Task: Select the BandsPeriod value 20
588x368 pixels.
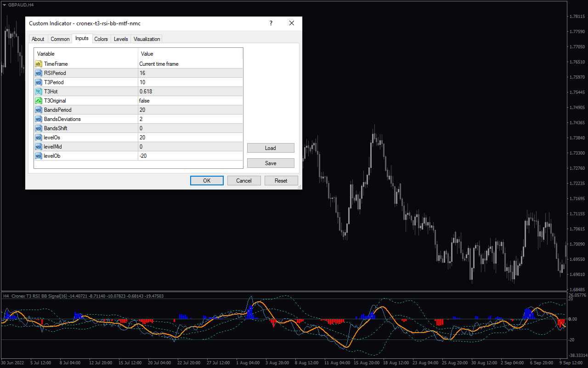Action: 142,110
